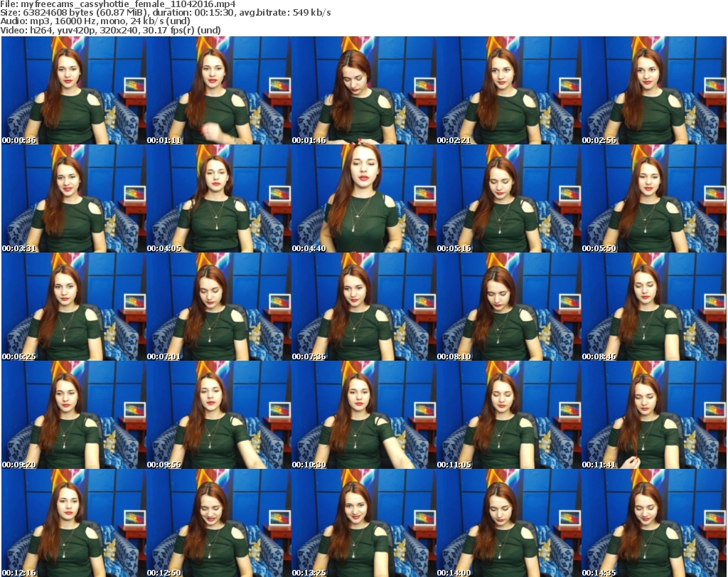The height and width of the screenshot is (577, 728).
Task: Select the frame at 00:01:11
Action: point(218,90)
